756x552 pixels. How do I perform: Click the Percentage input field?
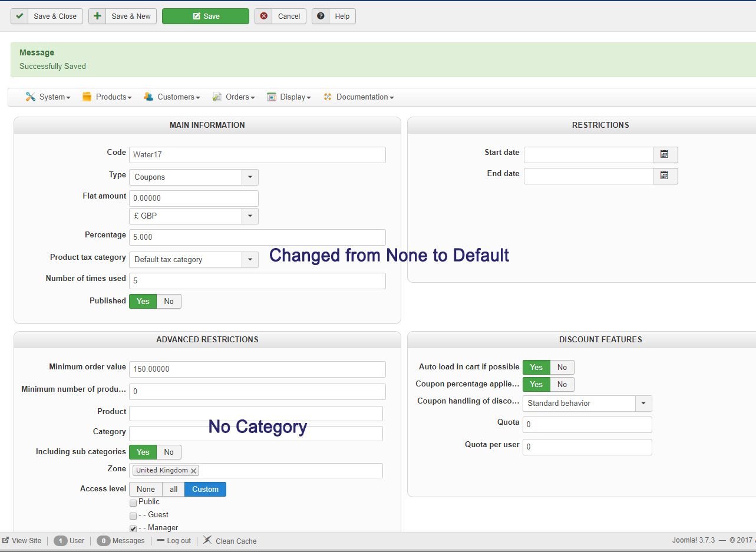pyautogui.click(x=257, y=237)
